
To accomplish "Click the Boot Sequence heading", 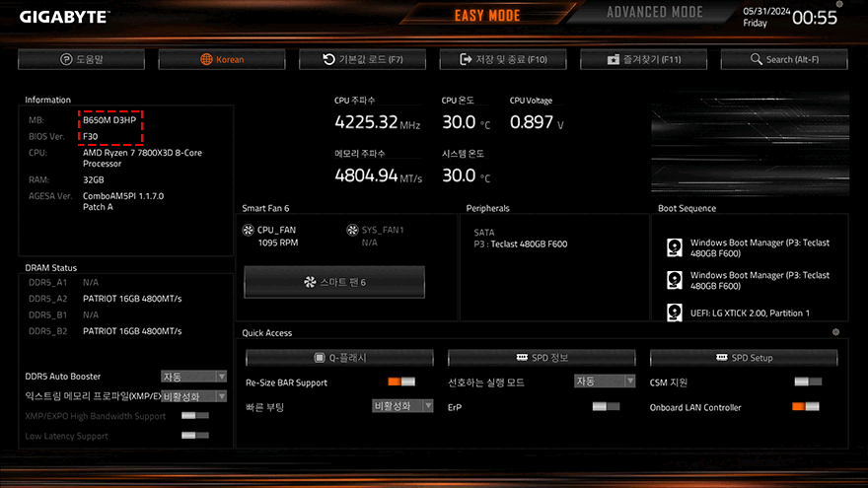I will 687,208.
